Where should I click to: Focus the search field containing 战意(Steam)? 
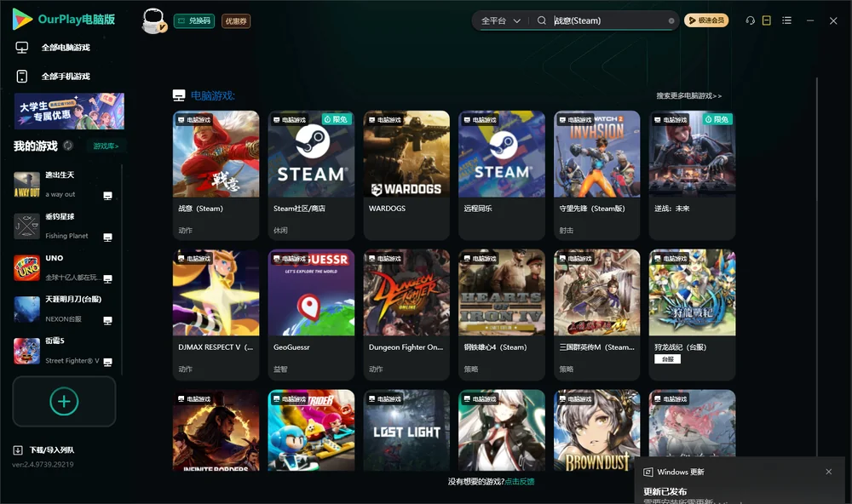608,20
